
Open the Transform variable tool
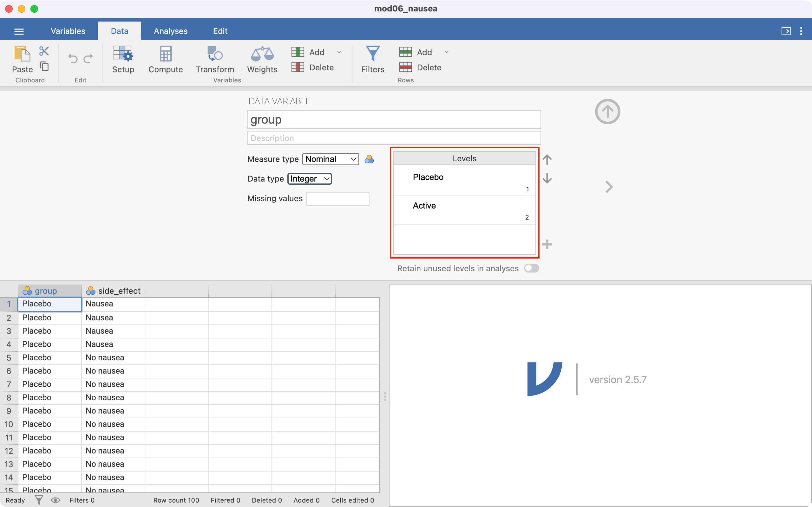(x=215, y=59)
